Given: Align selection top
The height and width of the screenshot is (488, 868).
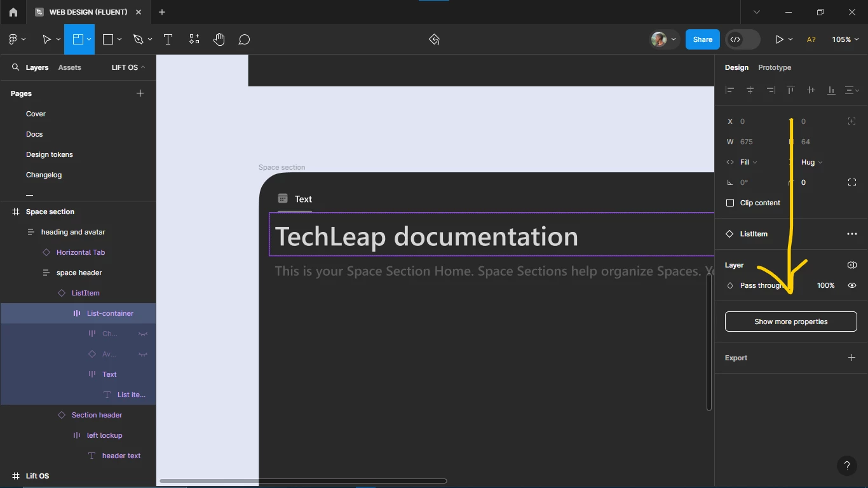Looking at the screenshot, I should point(790,90).
